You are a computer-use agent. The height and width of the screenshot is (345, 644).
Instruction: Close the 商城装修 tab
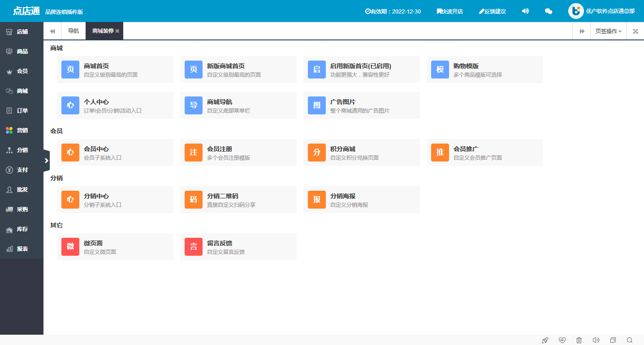coord(117,31)
